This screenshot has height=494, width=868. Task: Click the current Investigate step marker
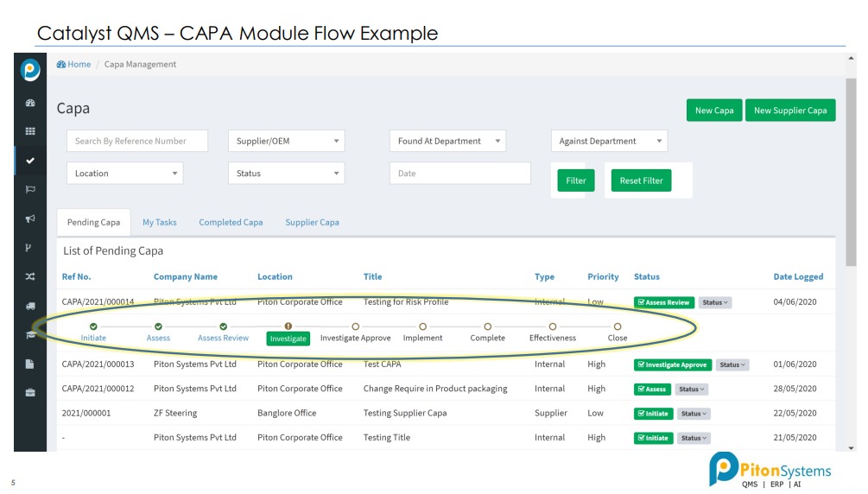(x=288, y=326)
